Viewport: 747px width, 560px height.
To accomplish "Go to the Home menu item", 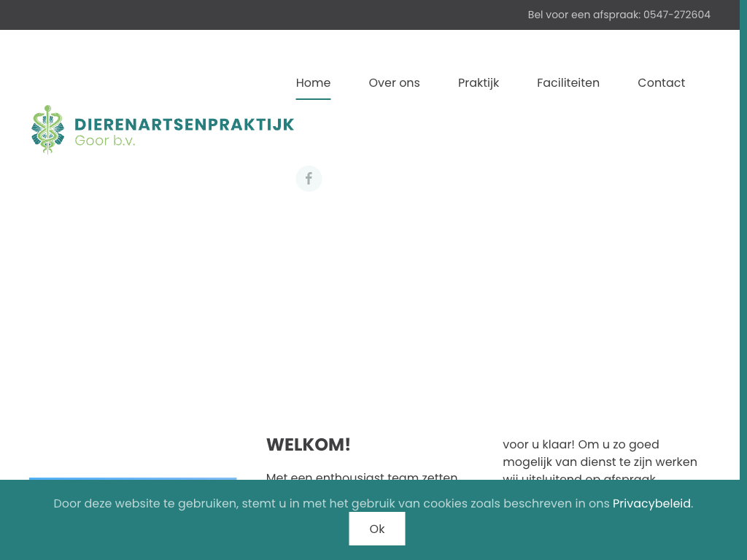I will click(x=313, y=83).
